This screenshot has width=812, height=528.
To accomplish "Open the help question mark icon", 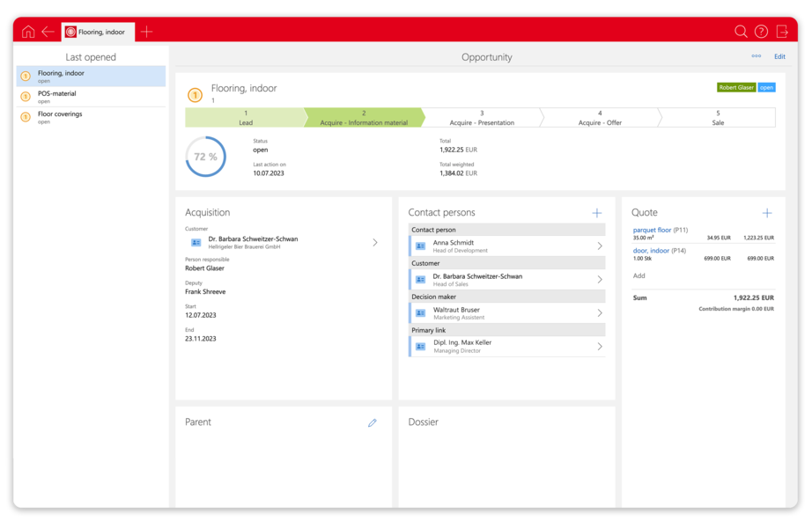I will click(761, 32).
